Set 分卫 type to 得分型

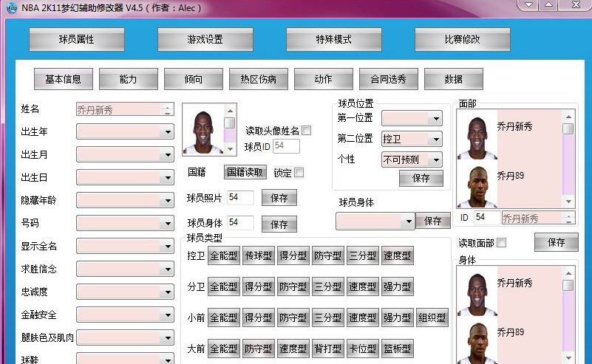coord(259,287)
